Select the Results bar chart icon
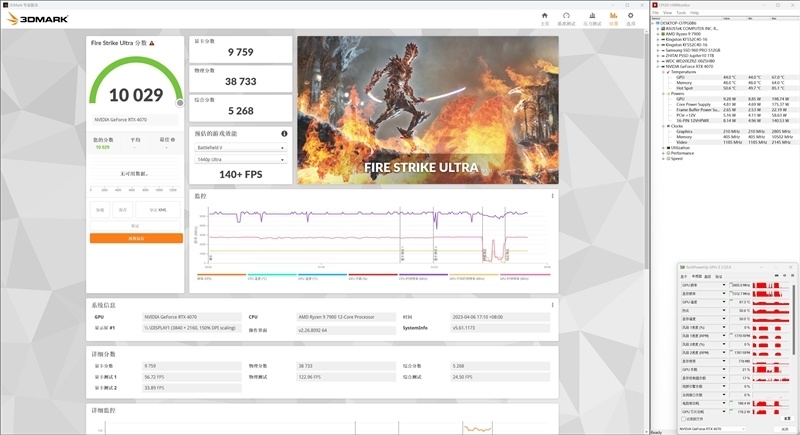800x435 pixels. pyautogui.click(x=614, y=17)
